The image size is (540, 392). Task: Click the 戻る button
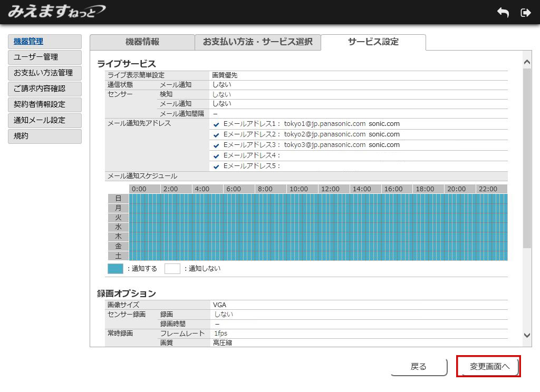coord(419,367)
